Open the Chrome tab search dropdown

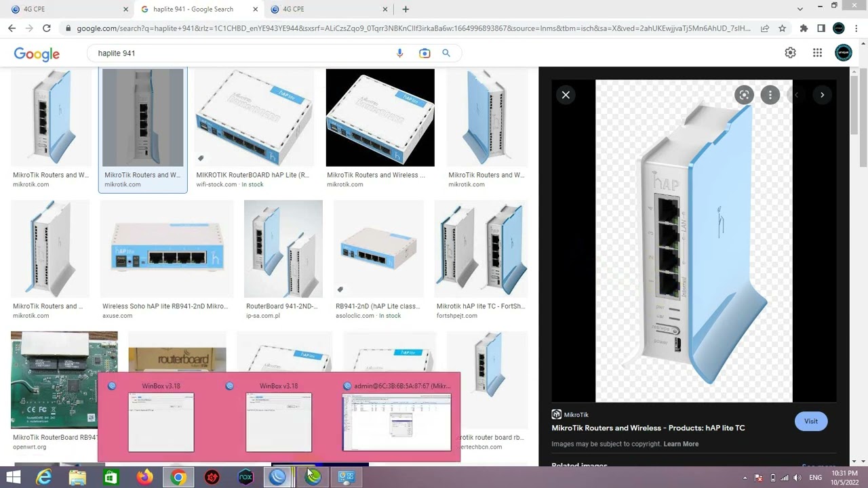click(x=800, y=9)
